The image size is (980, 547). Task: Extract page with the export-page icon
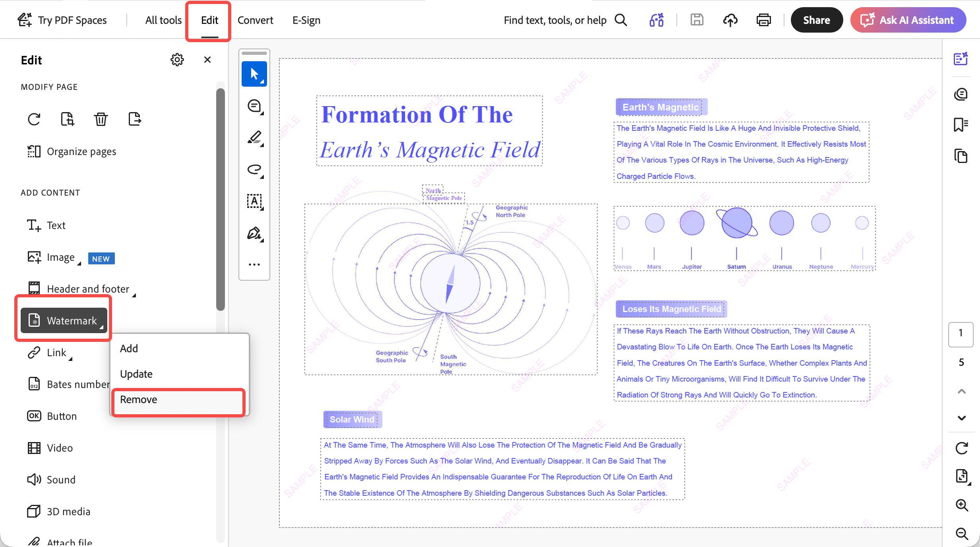(135, 119)
